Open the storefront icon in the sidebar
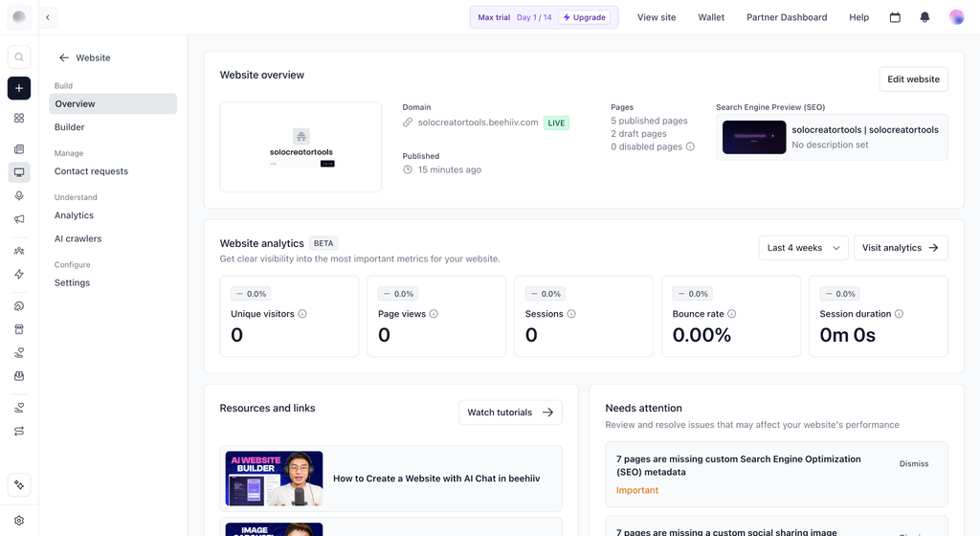Image resolution: width=980 pixels, height=536 pixels. 19,329
